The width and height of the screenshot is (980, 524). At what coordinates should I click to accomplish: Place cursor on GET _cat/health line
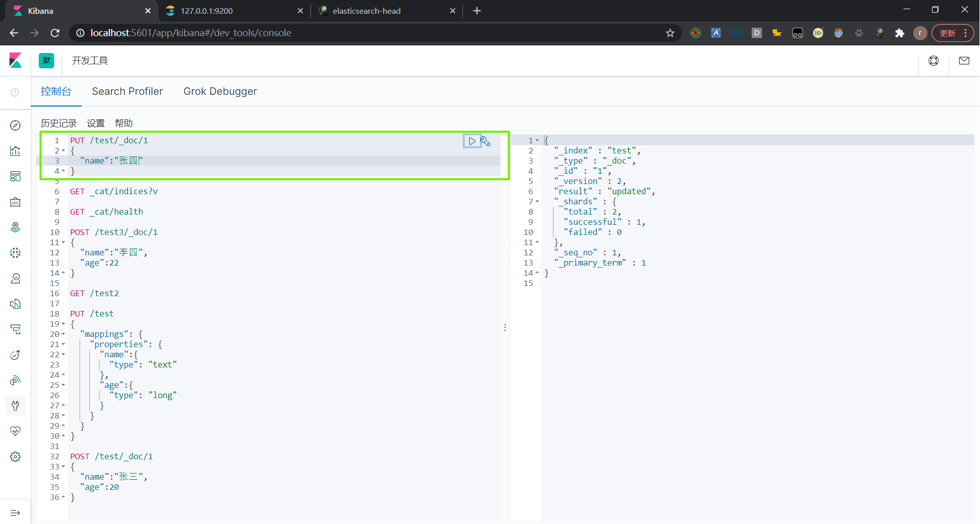point(107,212)
